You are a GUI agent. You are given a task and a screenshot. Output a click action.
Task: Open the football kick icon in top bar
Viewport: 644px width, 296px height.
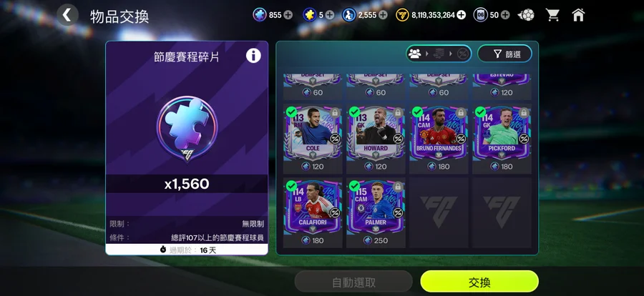pos(526,15)
